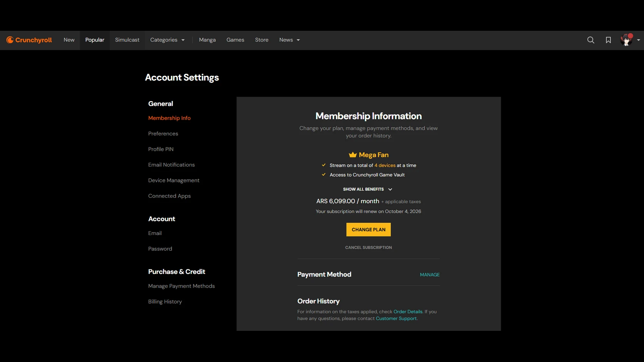
Task: Expand the account menu arrow beside avatar
Action: 638,40
